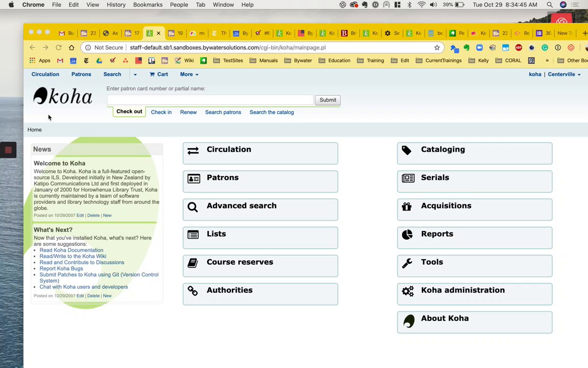
Task: Switch to the Check in tab
Action: point(161,112)
